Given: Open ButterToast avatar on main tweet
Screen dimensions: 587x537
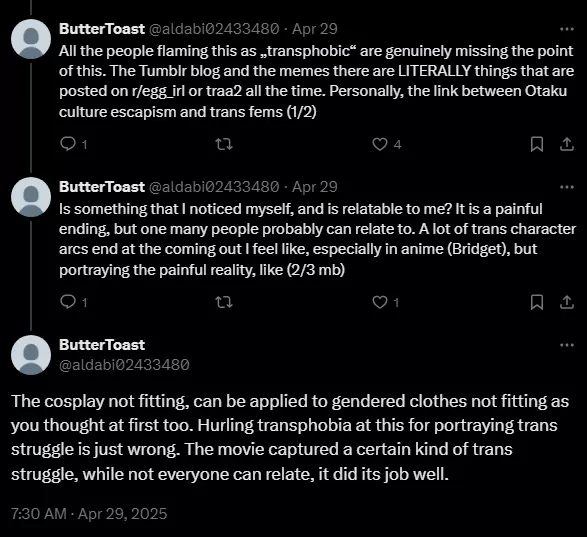Looking at the screenshot, I should click(31, 355).
